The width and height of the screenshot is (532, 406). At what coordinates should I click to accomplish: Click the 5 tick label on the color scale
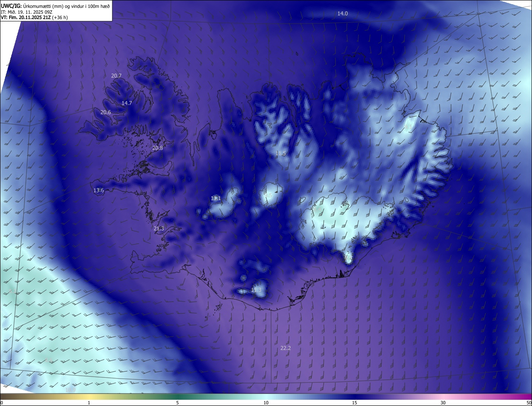[x=177, y=403]
